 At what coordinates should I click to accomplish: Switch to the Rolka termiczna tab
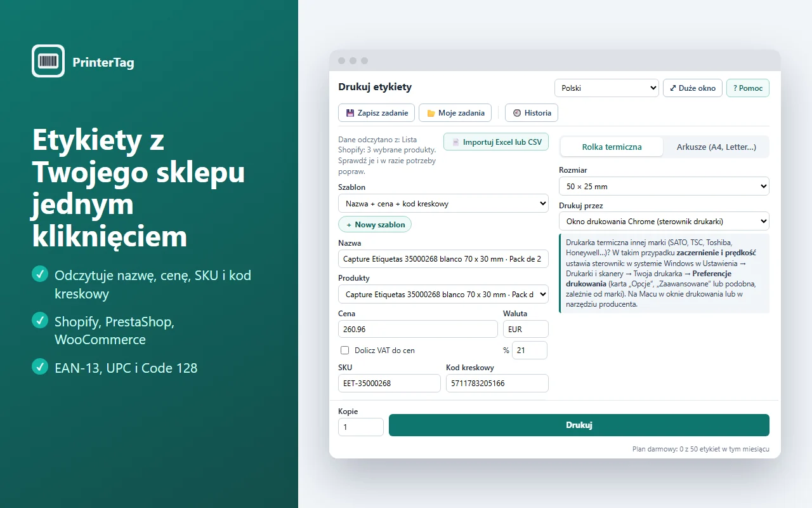click(x=612, y=147)
